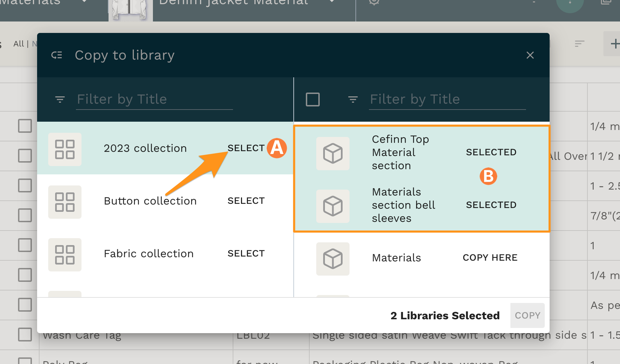Click the filter icon in the libraries pane
This screenshot has width=620, height=364.
[x=353, y=99]
